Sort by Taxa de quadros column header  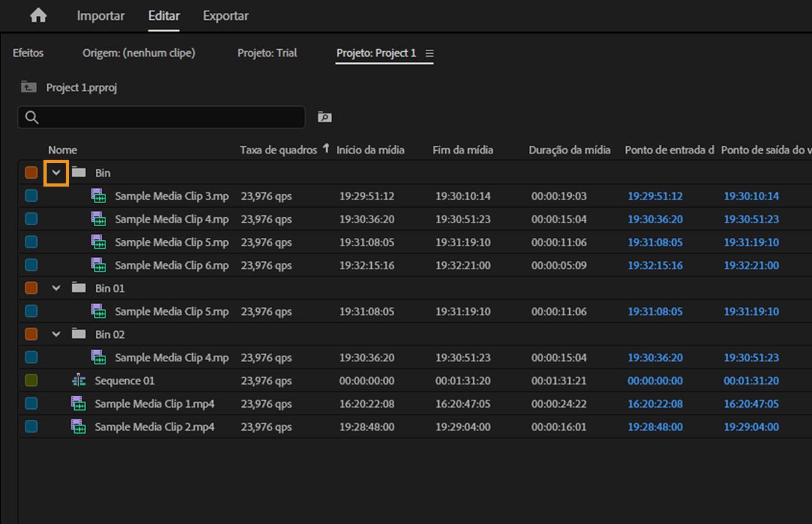click(278, 150)
